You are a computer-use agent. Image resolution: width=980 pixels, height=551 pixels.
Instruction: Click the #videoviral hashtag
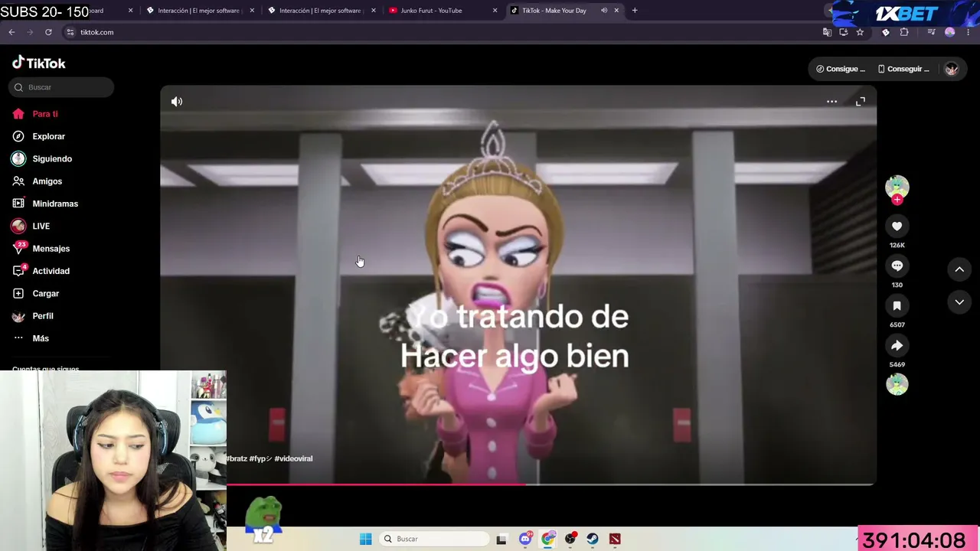pos(293,458)
